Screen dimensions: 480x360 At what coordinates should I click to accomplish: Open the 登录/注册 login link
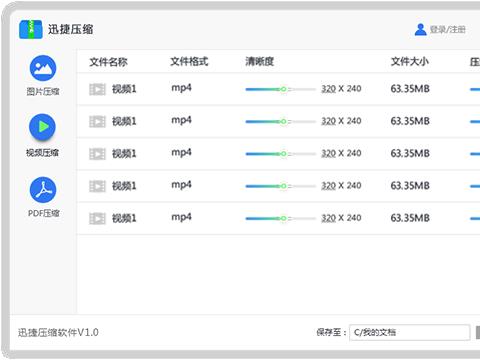tap(448, 30)
